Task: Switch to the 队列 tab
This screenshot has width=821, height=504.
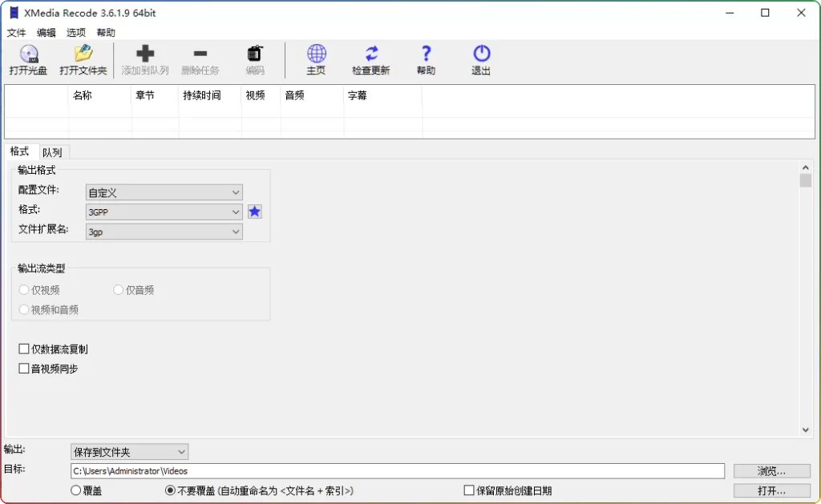Action: tap(52, 152)
